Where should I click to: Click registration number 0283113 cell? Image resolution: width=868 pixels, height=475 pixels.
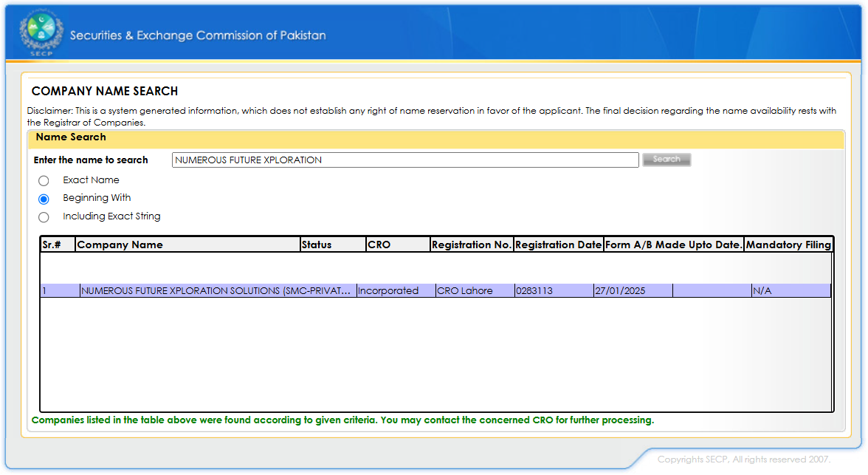[x=554, y=290]
